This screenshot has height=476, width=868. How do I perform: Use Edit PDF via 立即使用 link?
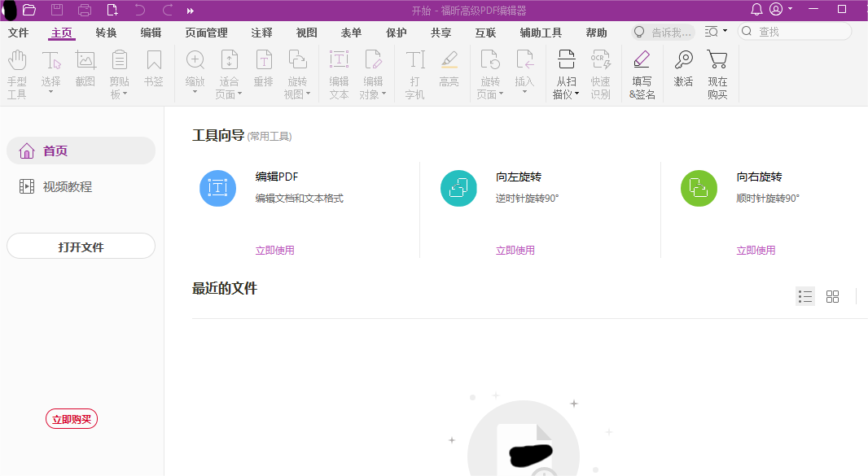point(275,250)
